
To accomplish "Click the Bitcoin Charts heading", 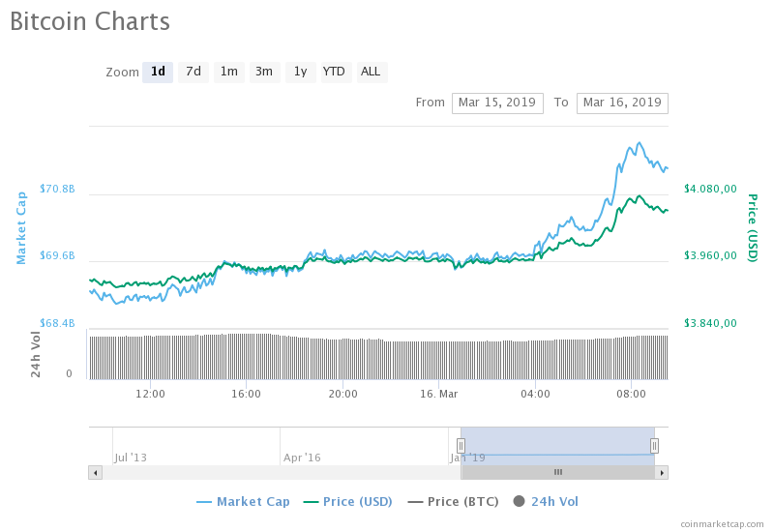I will click(x=90, y=21).
